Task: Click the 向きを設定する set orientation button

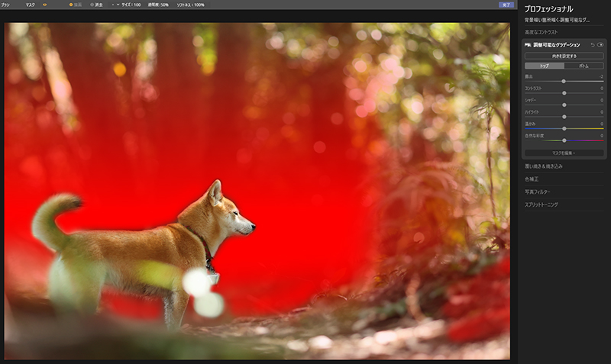Action: click(x=564, y=56)
